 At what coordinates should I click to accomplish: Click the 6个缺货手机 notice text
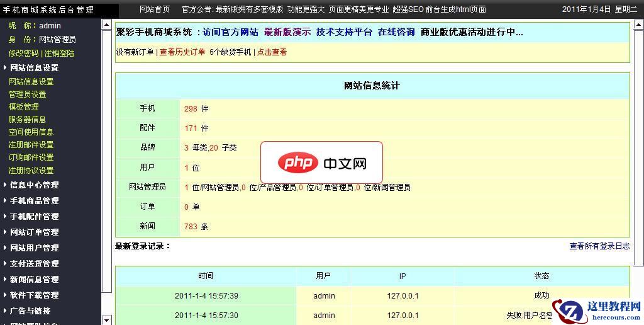(230, 52)
